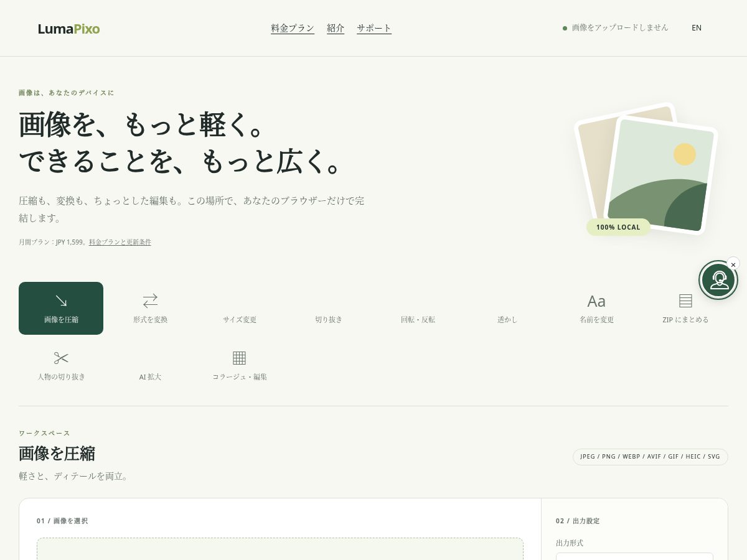This screenshot has width=747, height=560.
Task: Click the image drop zone area
Action: tap(280, 549)
